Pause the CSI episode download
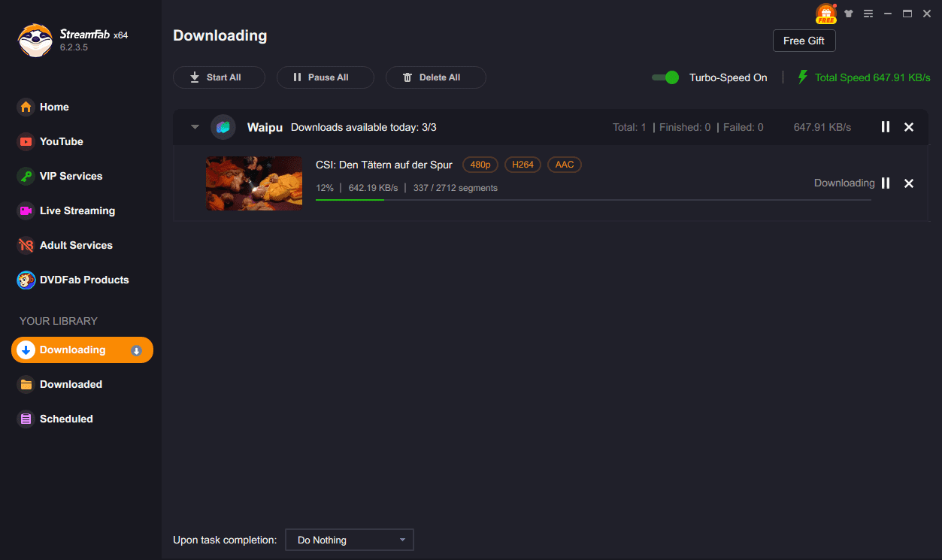 pos(886,183)
